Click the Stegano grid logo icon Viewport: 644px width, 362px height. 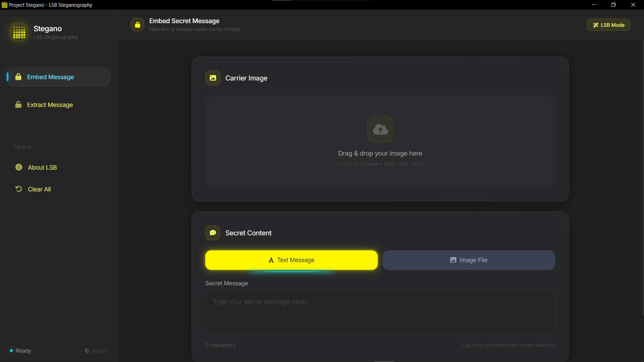(x=19, y=32)
